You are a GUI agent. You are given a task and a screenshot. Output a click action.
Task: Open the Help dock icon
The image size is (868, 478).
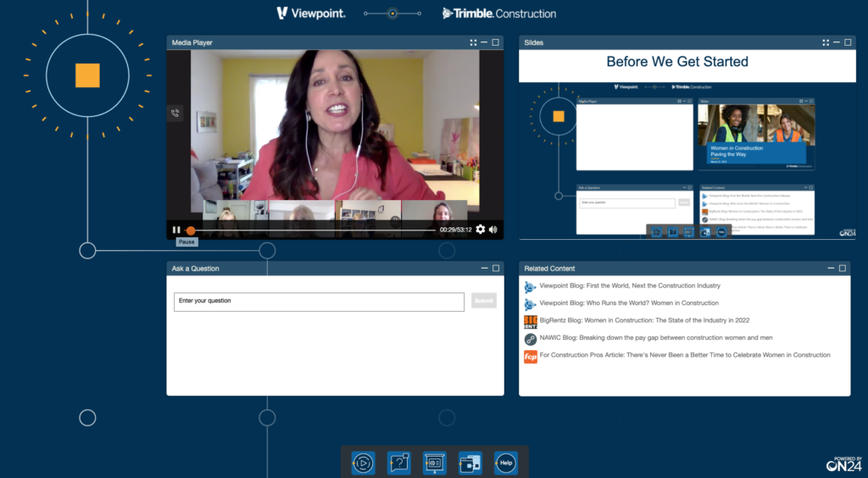(506, 463)
